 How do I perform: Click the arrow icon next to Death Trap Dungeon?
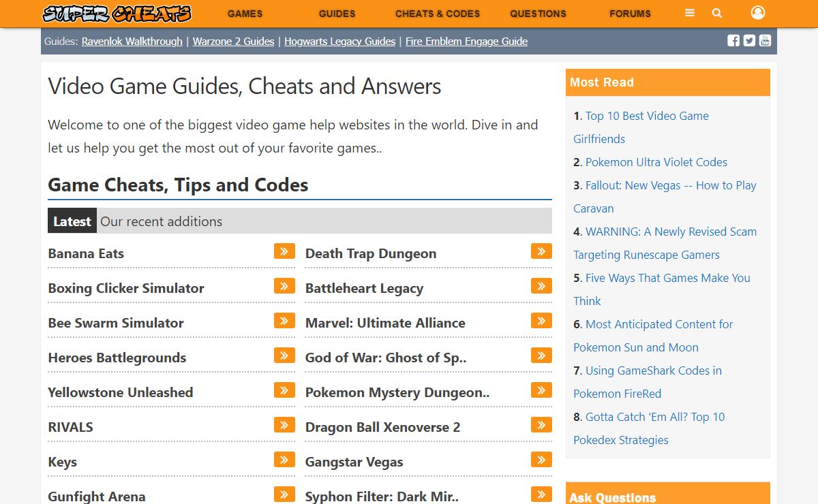[x=541, y=251]
